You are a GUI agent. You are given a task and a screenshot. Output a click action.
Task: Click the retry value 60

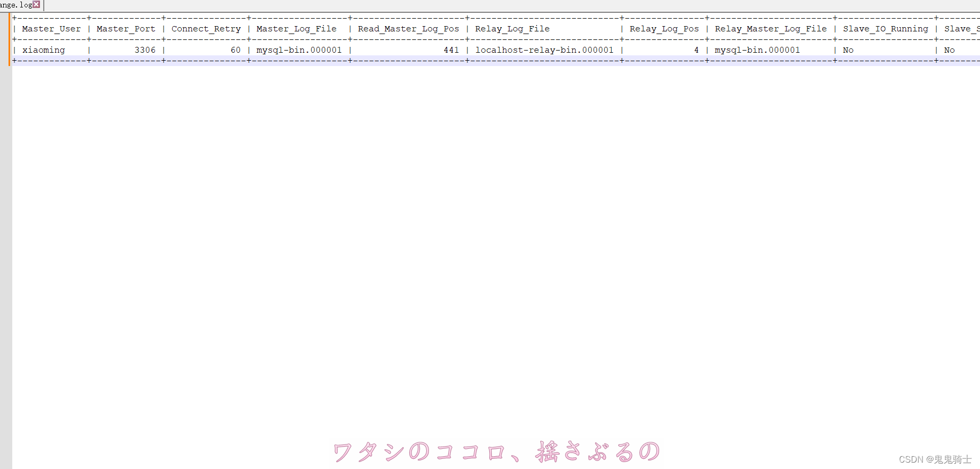tap(236, 50)
